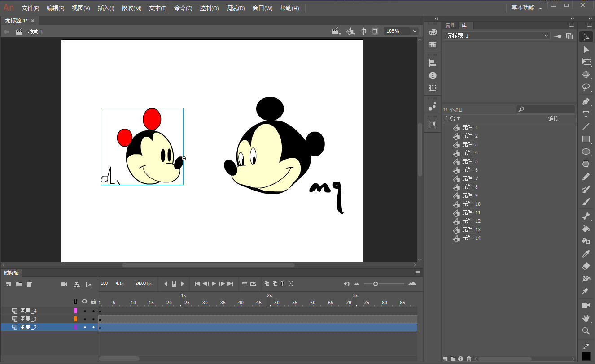Viewport: 595px width, 364px height.
Task: Select the Lasso tool
Action: [586, 87]
